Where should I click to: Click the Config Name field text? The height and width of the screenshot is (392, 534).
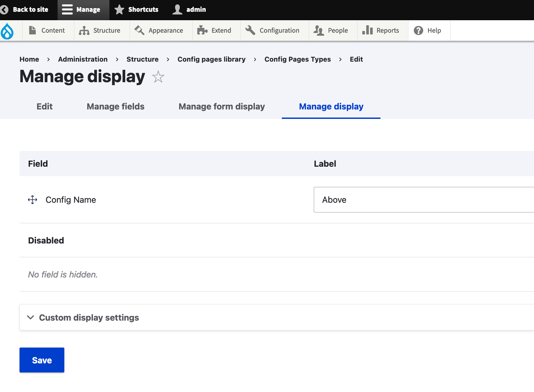71,200
